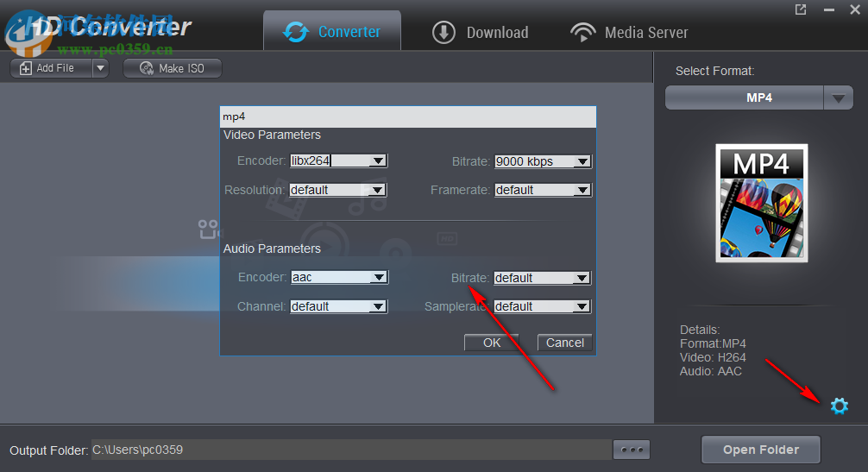
Task: Switch to the Converter tab
Action: tap(332, 32)
